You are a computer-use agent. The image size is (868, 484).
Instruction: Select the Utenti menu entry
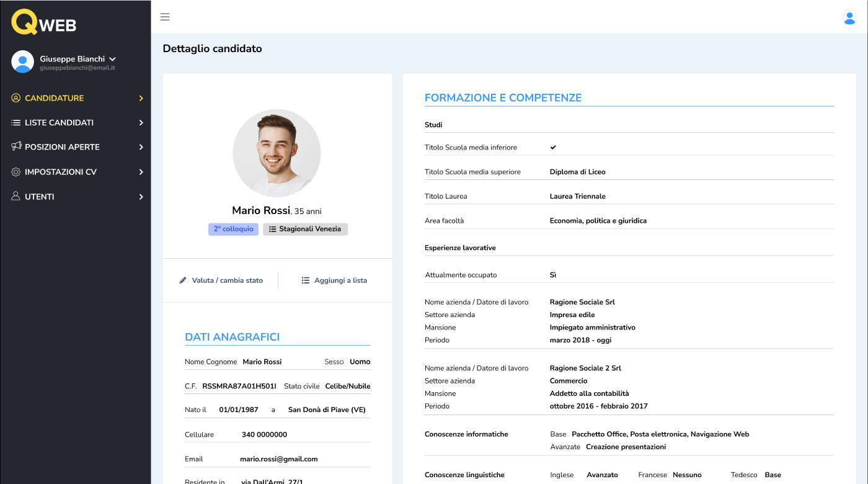(39, 196)
